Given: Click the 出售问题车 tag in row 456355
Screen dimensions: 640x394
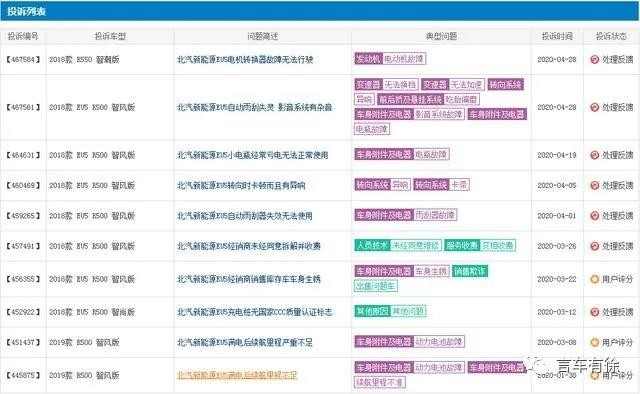Looking at the screenshot, I should point(376,286).
